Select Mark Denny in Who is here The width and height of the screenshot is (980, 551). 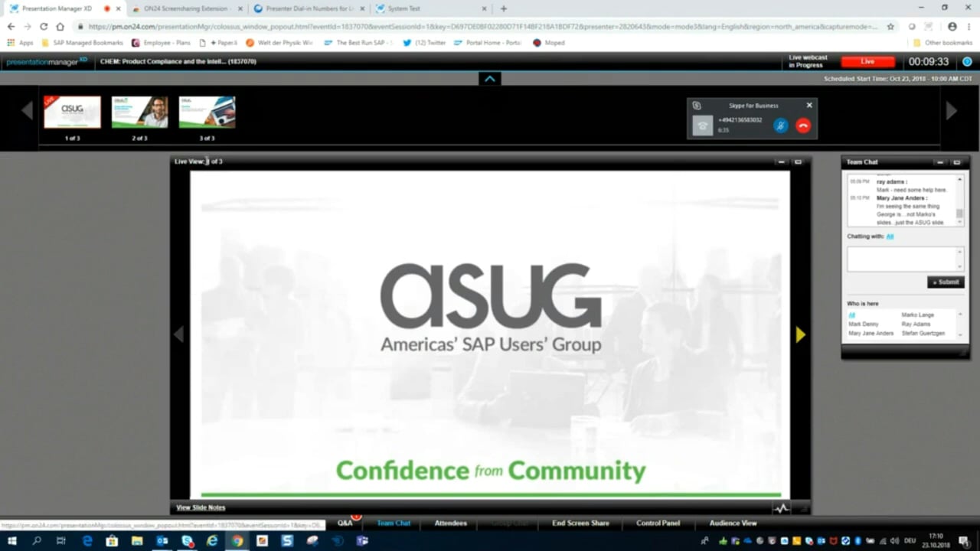[x=863, y=324]
